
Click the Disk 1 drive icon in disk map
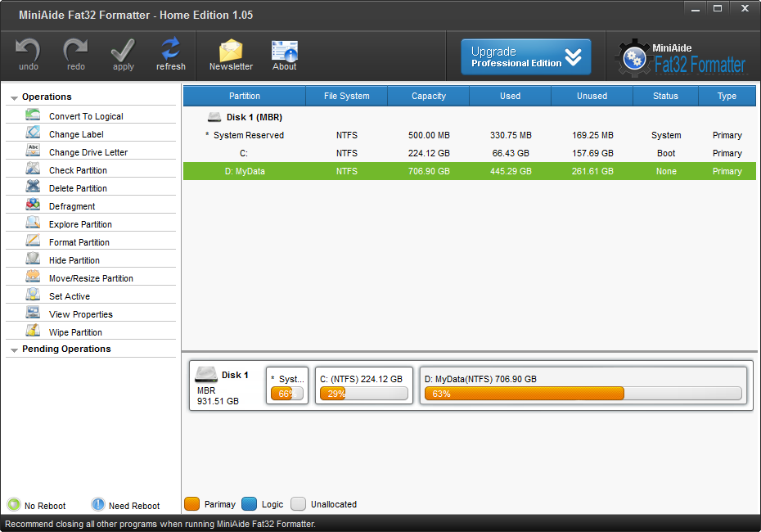tap(205, 374)
